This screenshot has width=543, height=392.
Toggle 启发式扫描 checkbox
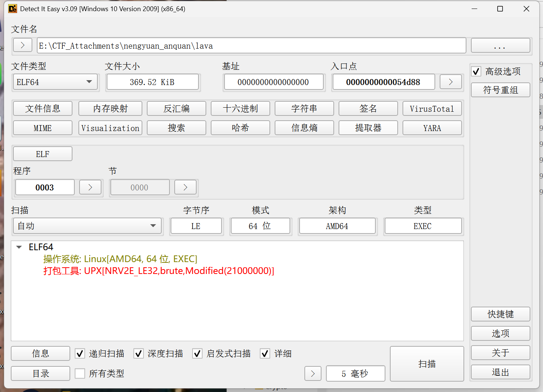197,353
